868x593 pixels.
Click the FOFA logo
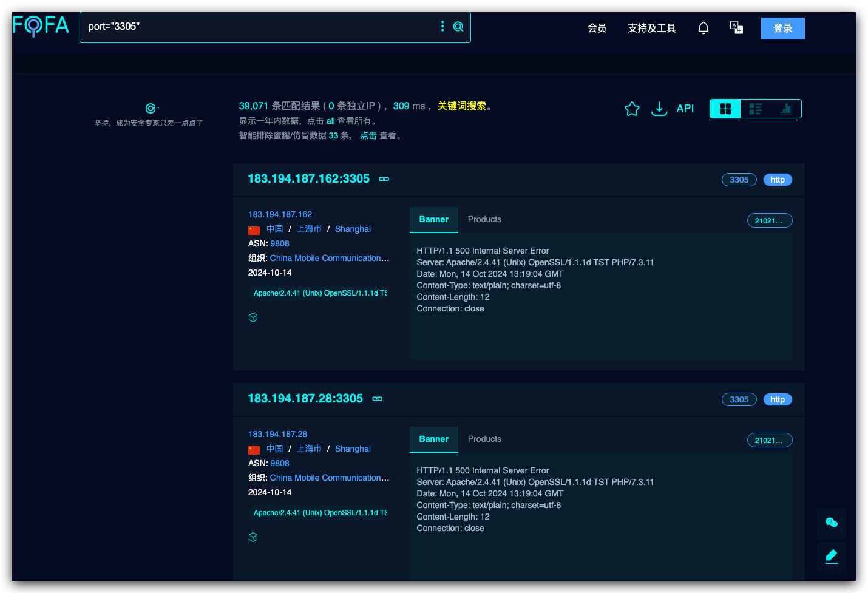(x=41, y=25)
